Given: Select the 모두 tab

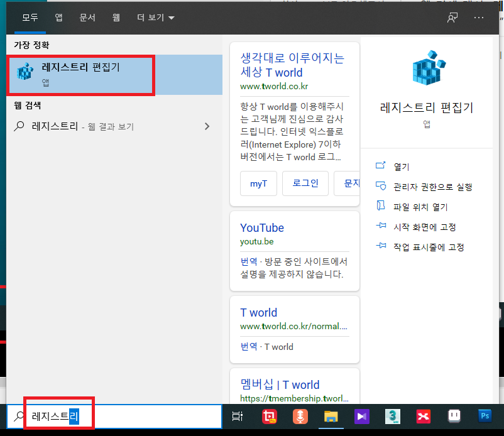Looking at the screenshot, I should 30,18.
